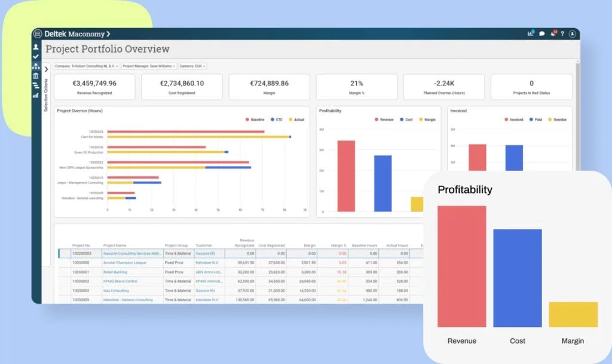Toggle the Cost legend in Profitability chart
This screenshot has width=612, height=364.
(x=406, y=120)
